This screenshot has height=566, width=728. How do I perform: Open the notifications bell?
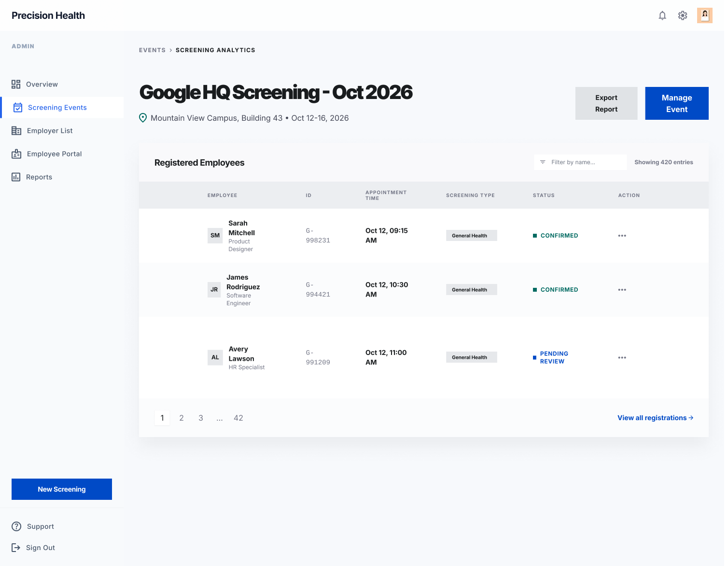click(x=662, y=15)
